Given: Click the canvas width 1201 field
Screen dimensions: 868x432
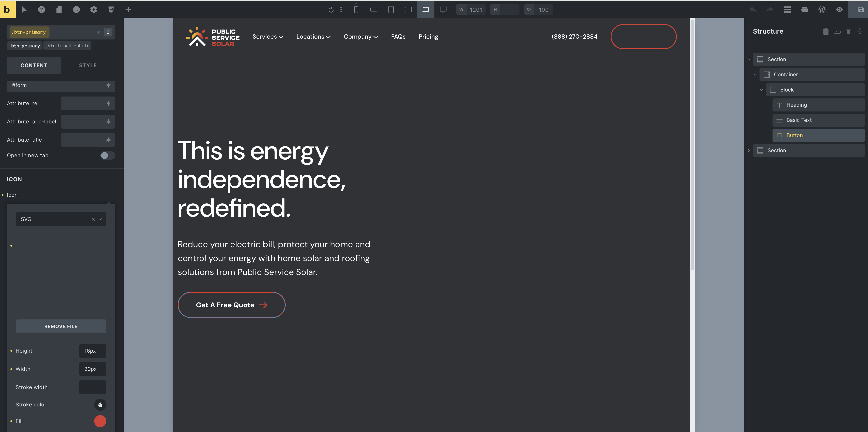Looking at the screenshot, I should pyautogui.click(x=476, y=9).
